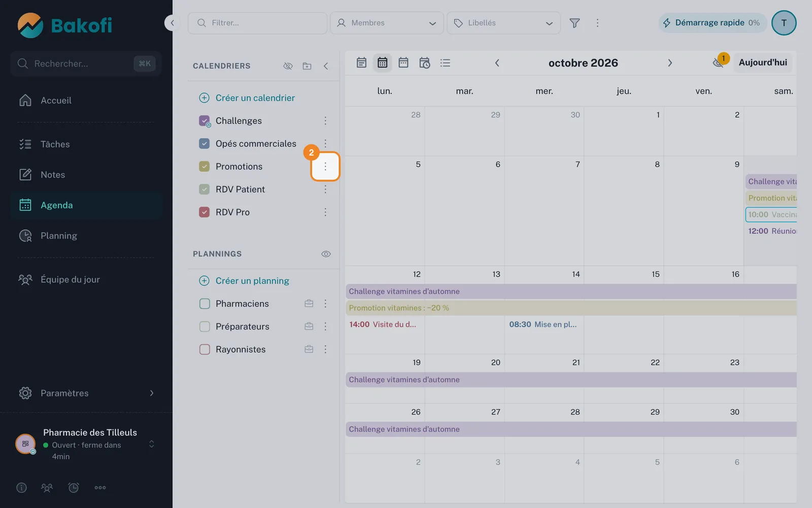Click Créer un planning
The height and width of the screenshot is (508, 812).
coord(244,281)
